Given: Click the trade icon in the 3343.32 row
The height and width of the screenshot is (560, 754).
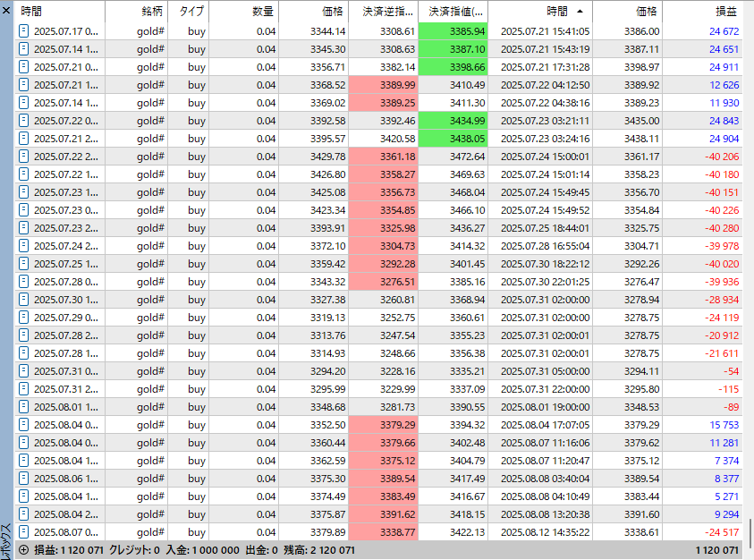Looking at the screenshot, I should (x=23, y=282).
